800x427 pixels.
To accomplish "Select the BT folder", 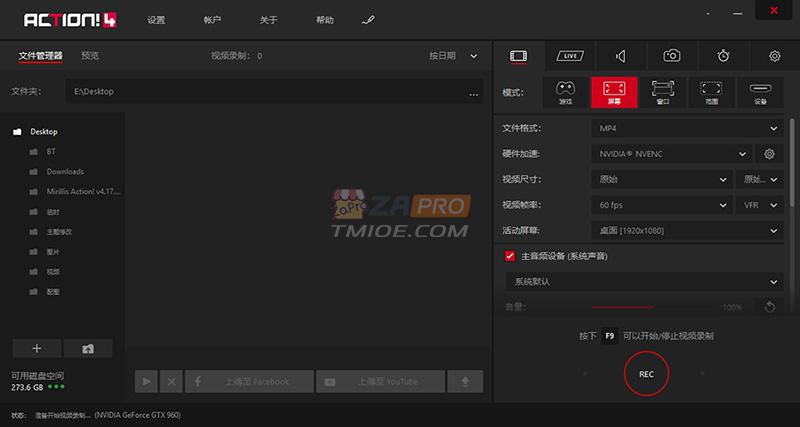I will (x=51, y=152).
